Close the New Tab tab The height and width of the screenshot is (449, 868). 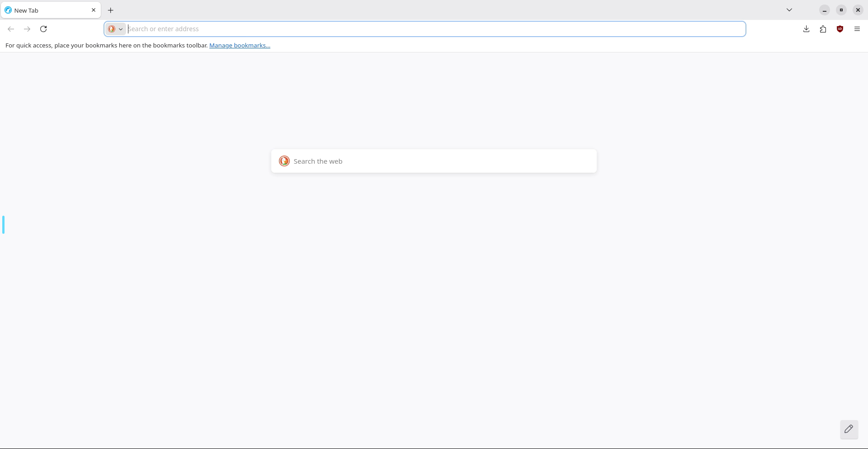click(94, 10)
